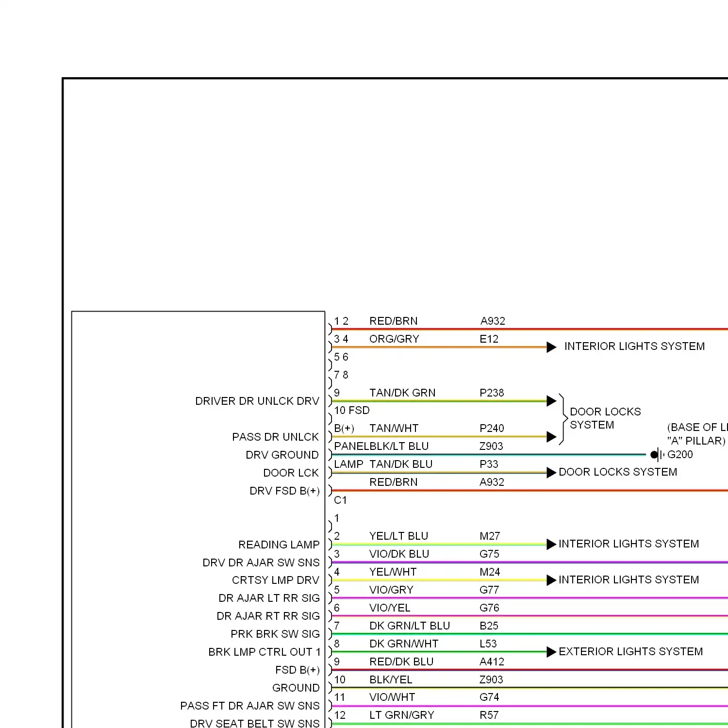Screen dimensions: 728x728
Task: Click the EXTERIOR LIGHTS SYSTEM reference
Action: 630,651
